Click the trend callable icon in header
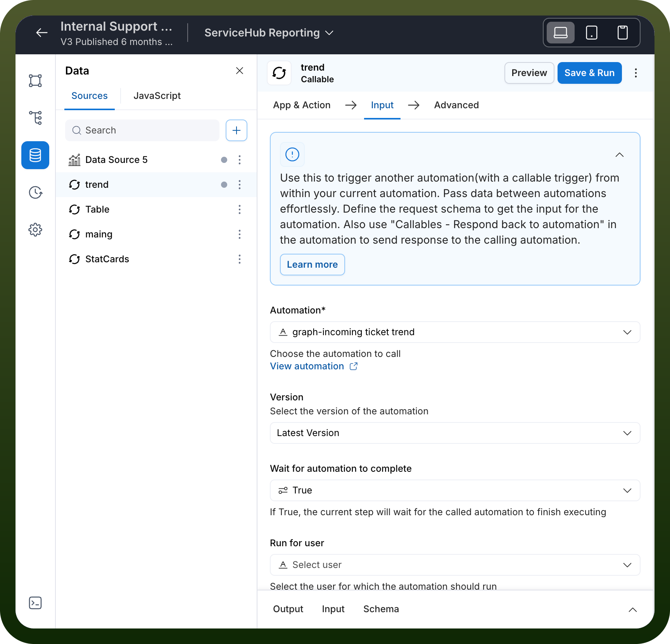The height and width of the screenshot is (644, 670). tap(279, 73)
